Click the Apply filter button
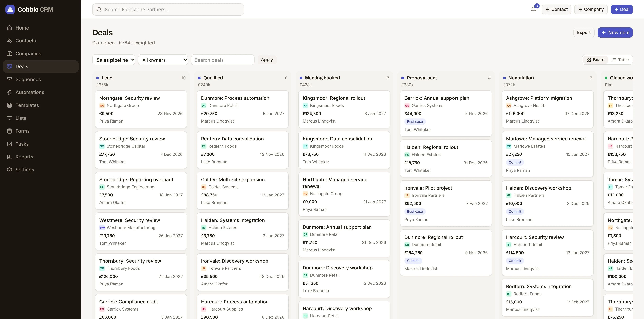This screenshot has height=319, width=644. [267, 60]
